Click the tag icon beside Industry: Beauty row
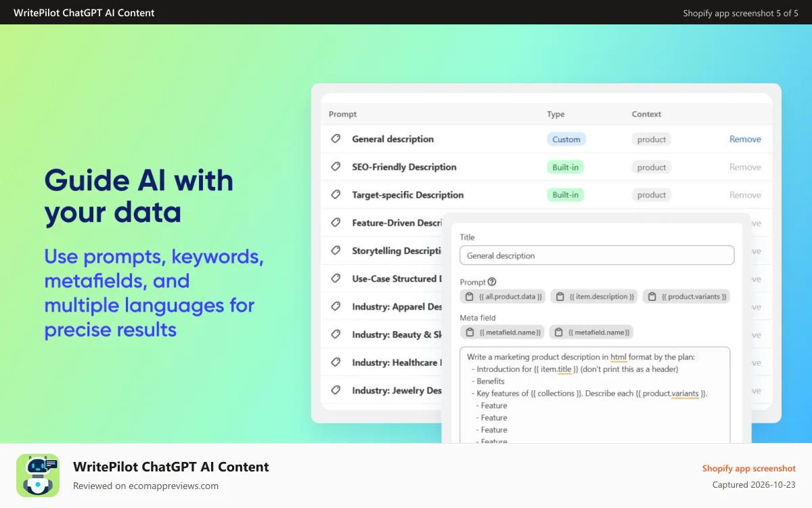Image resolution: width=812 pixels, height=508 pixels. (x=336, y=334)
